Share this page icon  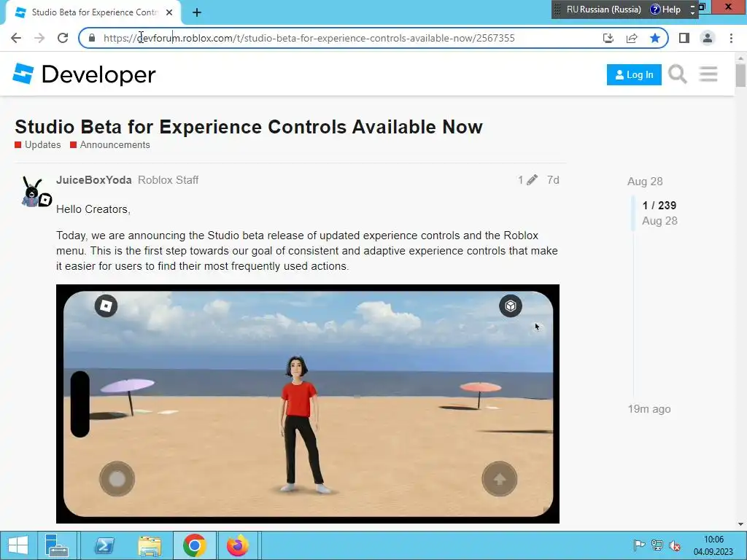pos(632,38)
